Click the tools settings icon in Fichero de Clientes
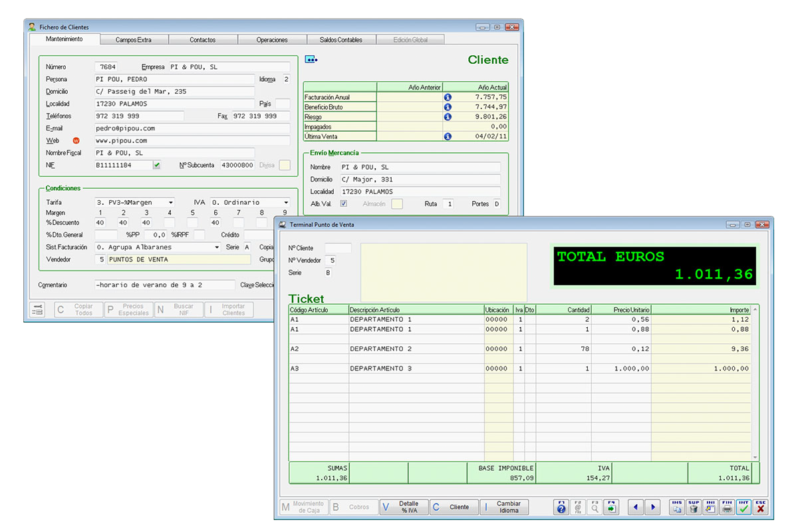The height and width of the screenshot is (532, 798). tap(38, 310)
